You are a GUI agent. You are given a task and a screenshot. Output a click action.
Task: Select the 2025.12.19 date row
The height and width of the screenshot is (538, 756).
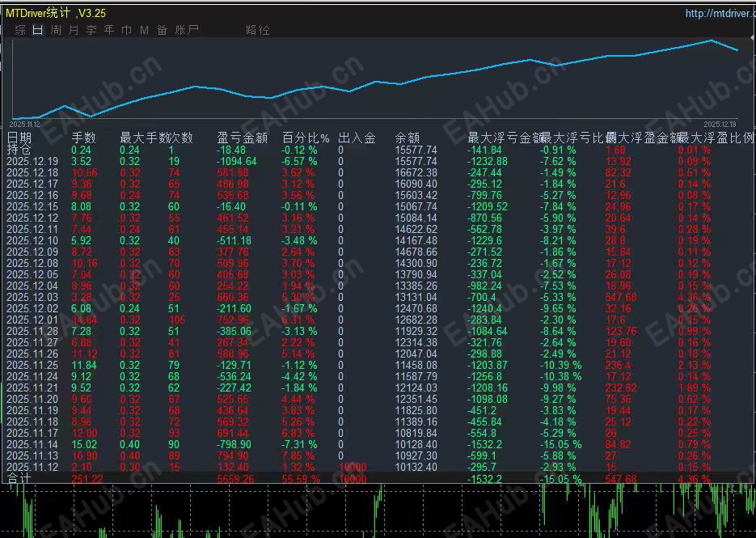coord(32,161)
